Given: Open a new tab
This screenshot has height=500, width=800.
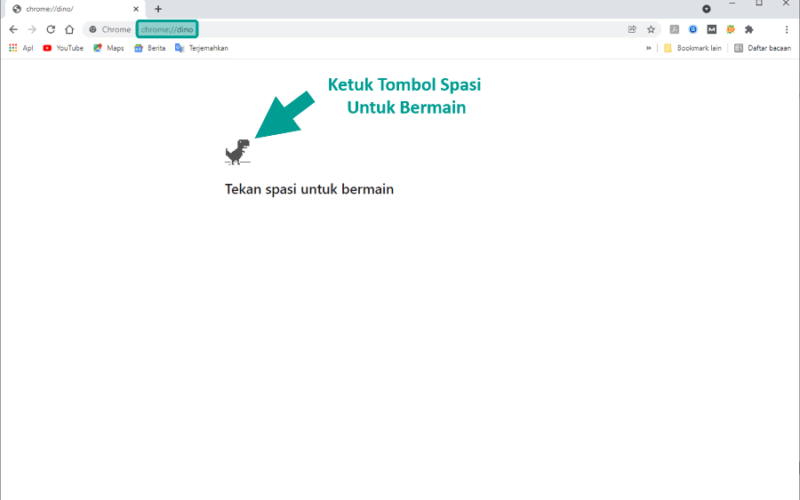Looking at the screenshot, I should point(158,9).
